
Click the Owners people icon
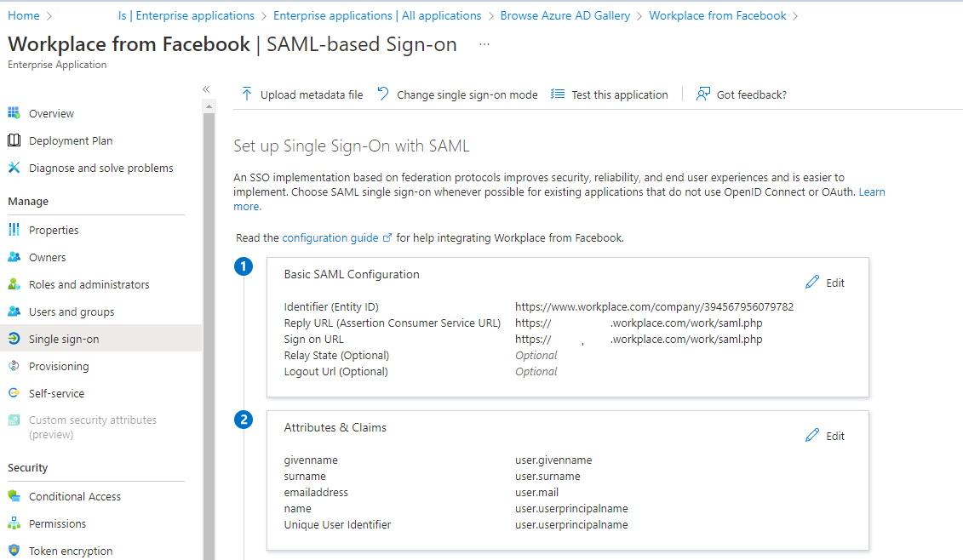[x=14, y=257]
